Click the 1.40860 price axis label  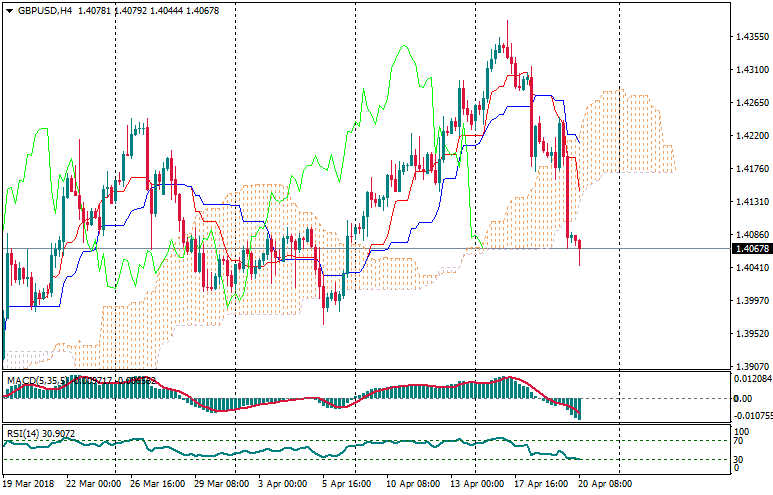pos(751,235)
